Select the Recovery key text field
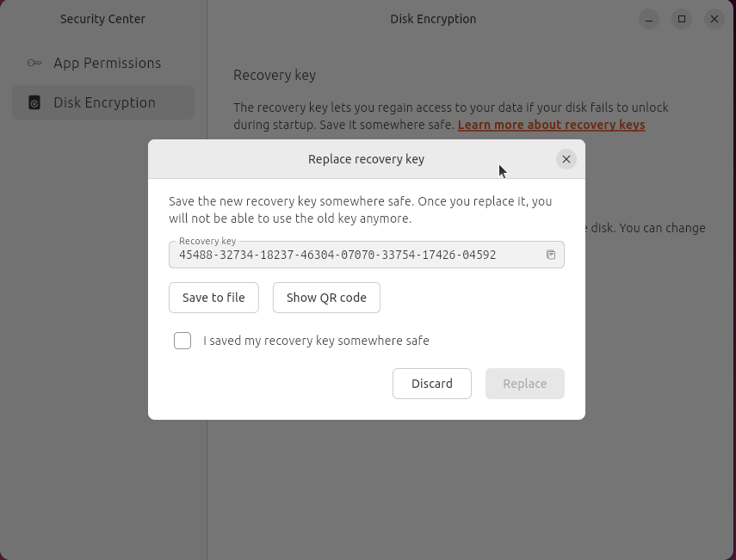Viewport: 736px width, 560px height. tap(366, 255)
